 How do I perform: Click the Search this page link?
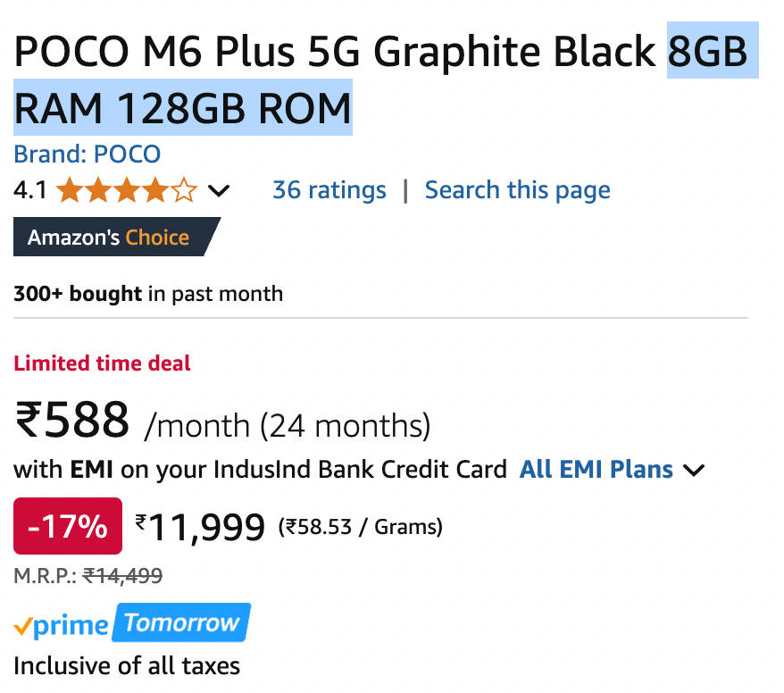[x=517, y=190]
